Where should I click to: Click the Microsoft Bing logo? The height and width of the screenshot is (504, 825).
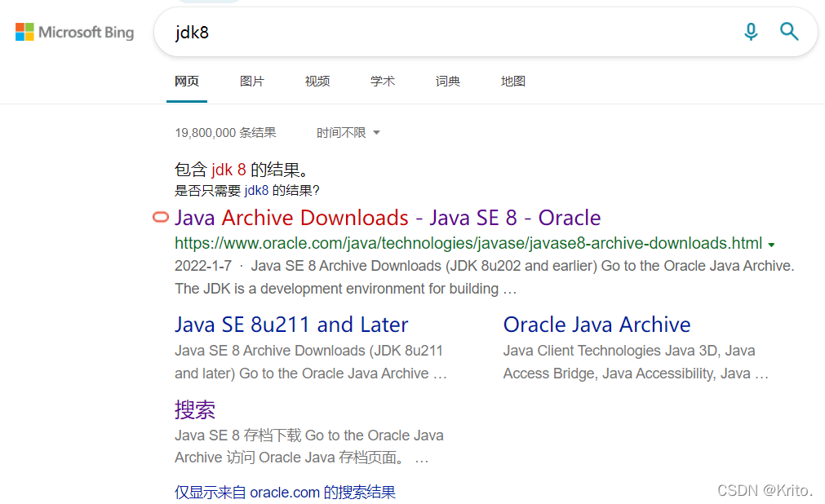click(75, 32)
